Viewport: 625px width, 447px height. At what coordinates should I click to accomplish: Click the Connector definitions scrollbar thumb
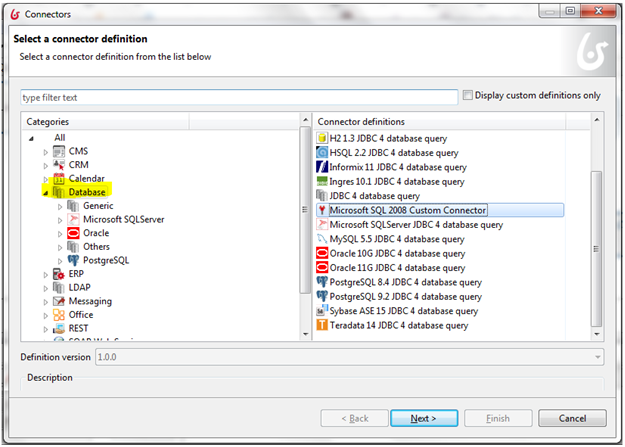click(596, 249)
